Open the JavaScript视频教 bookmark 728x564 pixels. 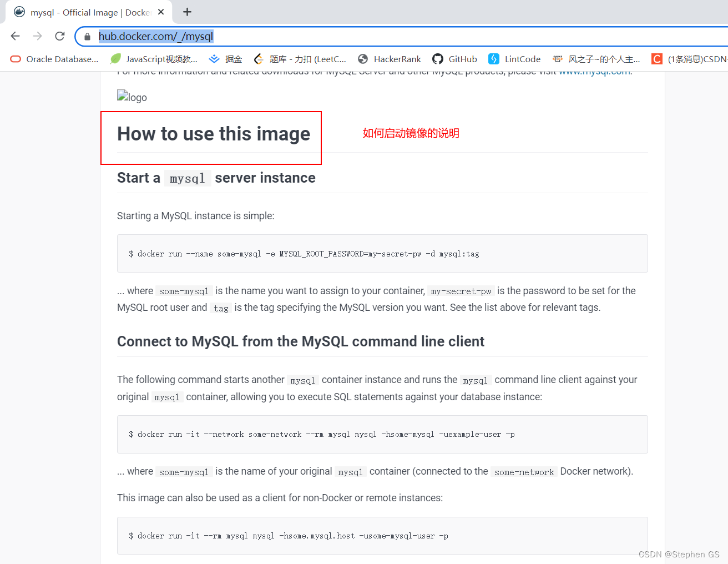coord(154,59)
